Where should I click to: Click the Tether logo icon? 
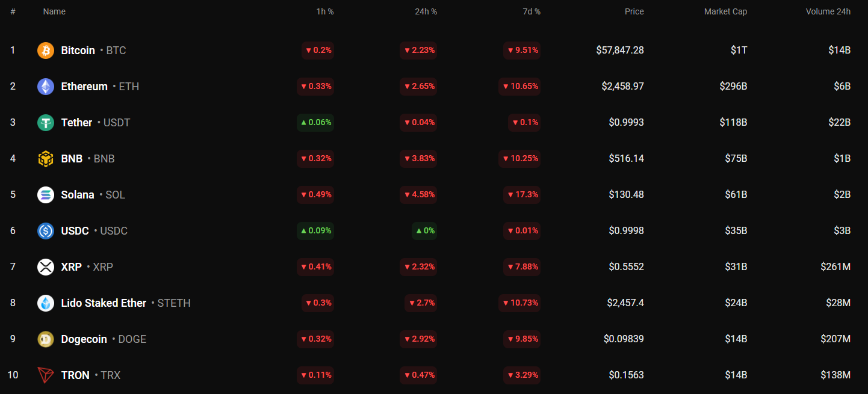[x=46, y=123]
